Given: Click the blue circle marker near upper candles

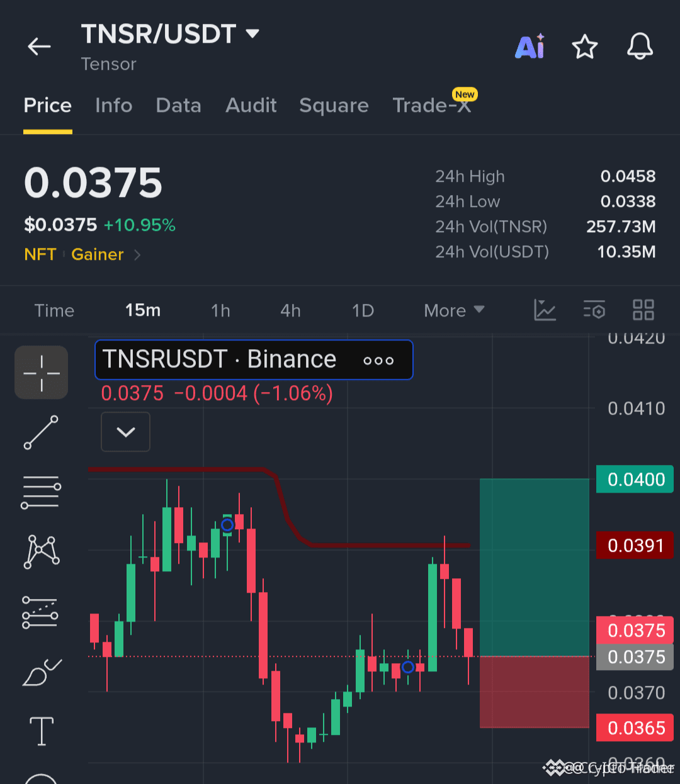Looking at the screenshot, I should click(x=227, y=525).
